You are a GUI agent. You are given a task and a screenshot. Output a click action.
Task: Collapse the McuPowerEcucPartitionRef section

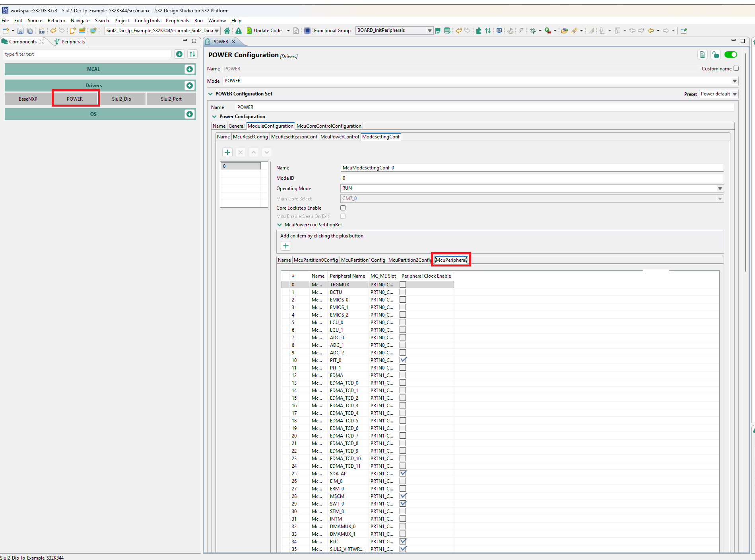pos(279,225)
